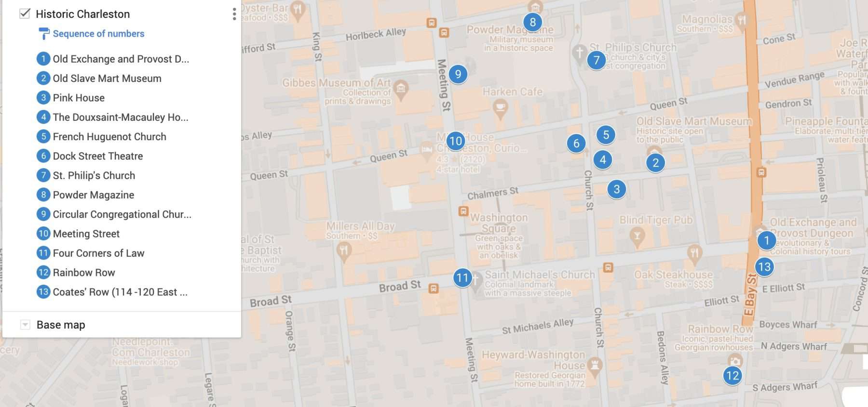Viewport: 868px width, 407px height.
Task: Click the Rainbow Row camera icon
Action: coord(734,361)
